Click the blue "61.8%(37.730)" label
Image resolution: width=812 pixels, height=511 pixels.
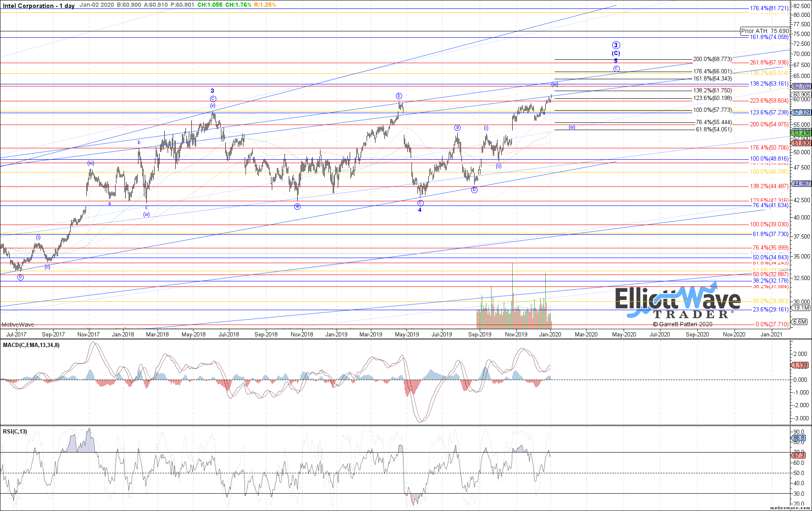[771, 234]
